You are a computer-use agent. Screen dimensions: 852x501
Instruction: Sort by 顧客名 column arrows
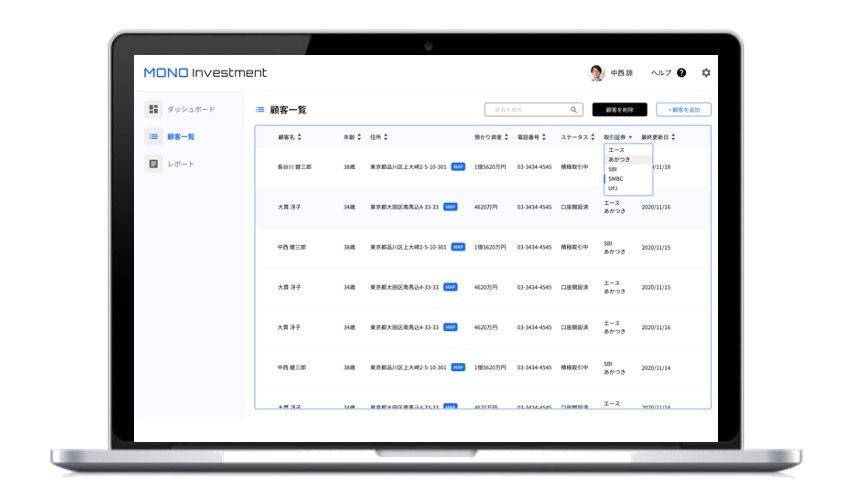tap(299, 137)
